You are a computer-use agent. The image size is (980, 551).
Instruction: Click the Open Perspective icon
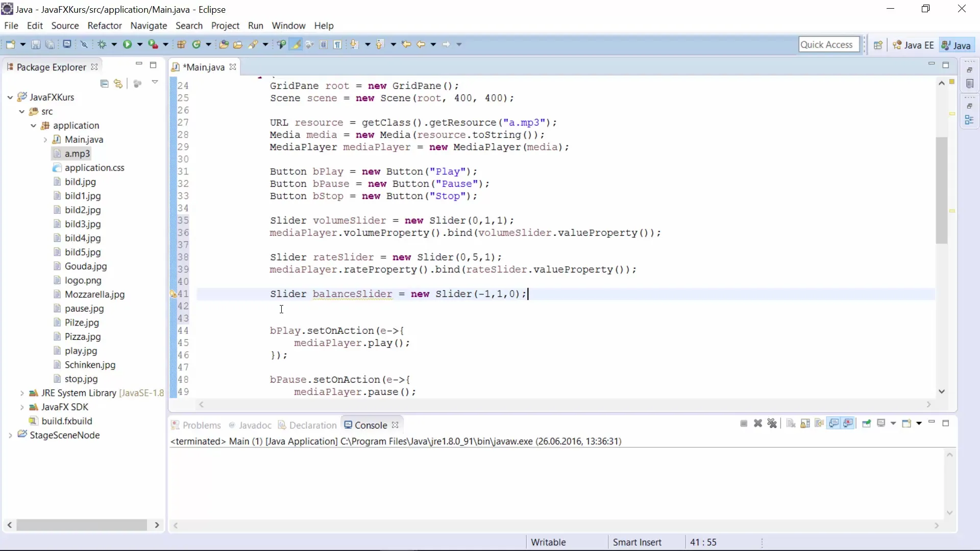pyautogui.click(x=878, y=45)
